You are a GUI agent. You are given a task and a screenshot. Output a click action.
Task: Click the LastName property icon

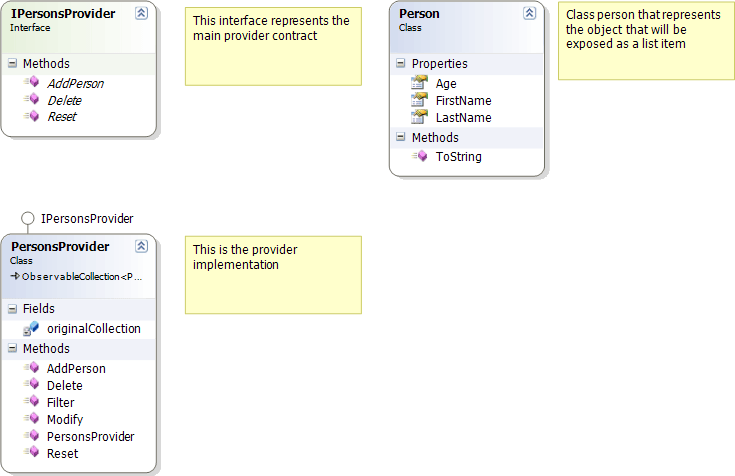point(419,118)
